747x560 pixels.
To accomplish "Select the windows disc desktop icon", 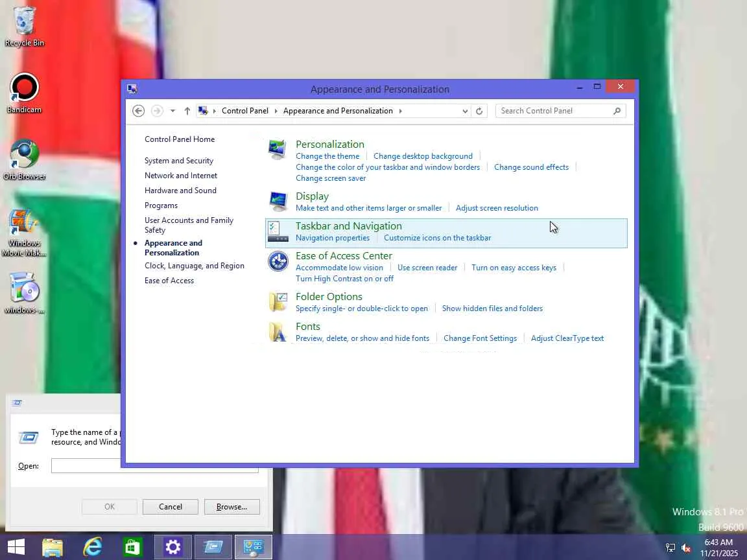I will click(24, 294).
